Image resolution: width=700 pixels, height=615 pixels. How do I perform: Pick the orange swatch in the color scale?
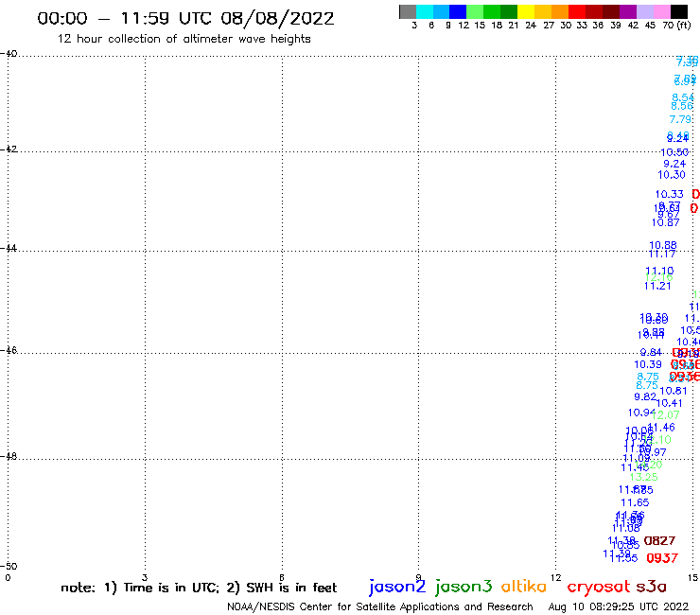pyautogui.click(x=560, y=11)
